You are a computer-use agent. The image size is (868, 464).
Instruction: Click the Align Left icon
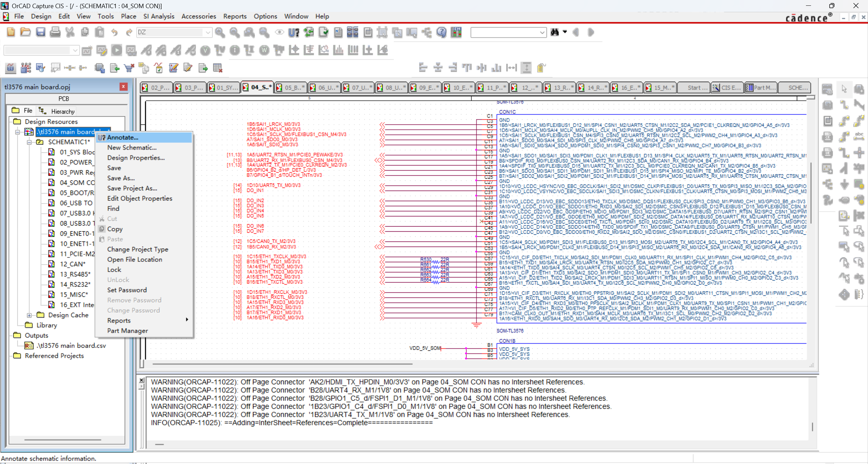click(423, 68)
